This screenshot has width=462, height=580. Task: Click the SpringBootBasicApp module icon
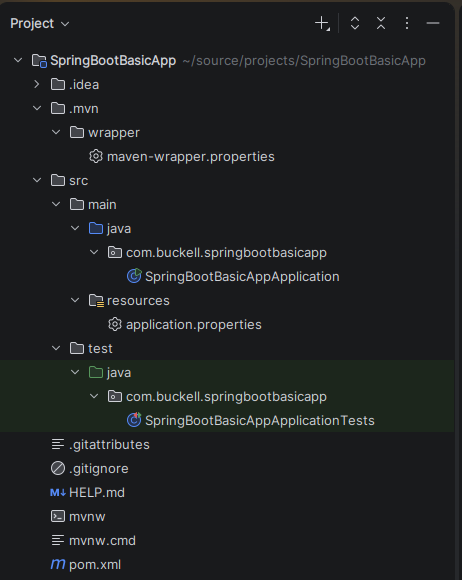coord(39,61)
